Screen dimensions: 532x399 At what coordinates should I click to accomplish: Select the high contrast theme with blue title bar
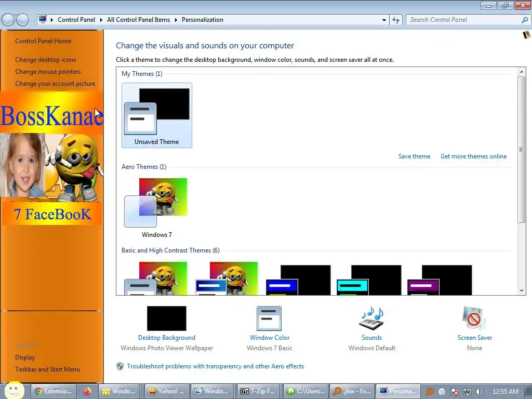(298, 280)
